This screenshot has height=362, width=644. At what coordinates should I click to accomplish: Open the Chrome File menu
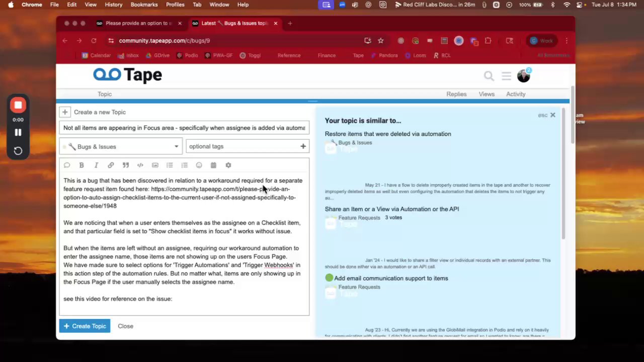tap(54, 5)
